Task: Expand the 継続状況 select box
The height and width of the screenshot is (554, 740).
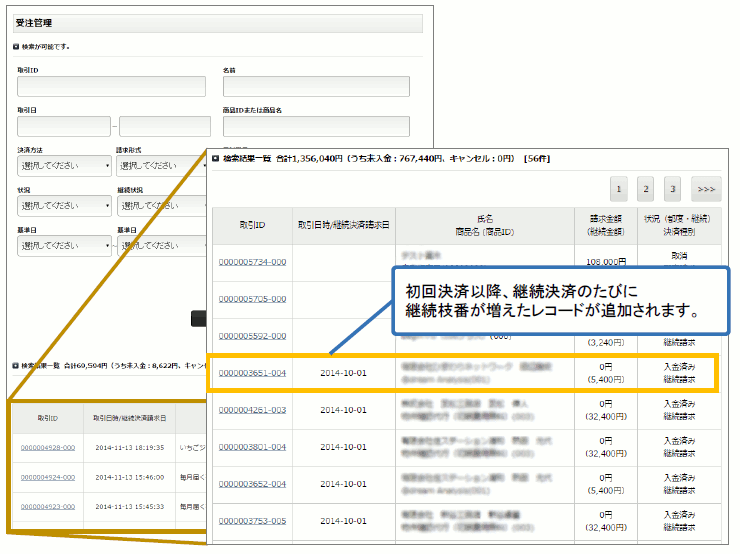Action: 162,206
